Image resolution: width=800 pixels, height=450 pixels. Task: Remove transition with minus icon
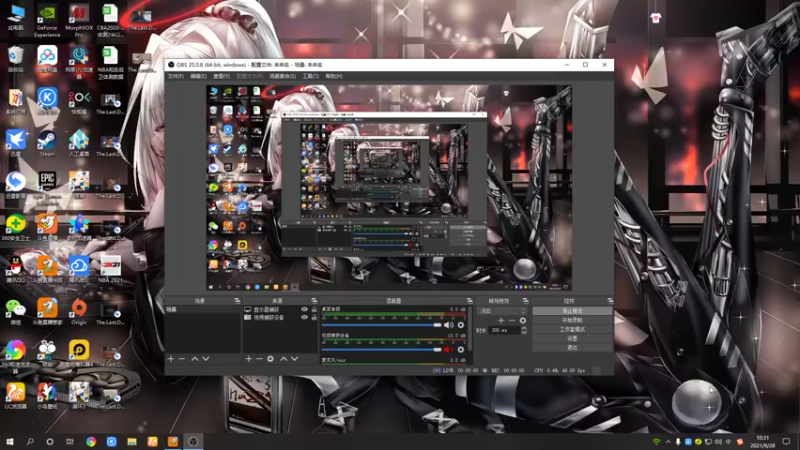(x=512, y=320)
